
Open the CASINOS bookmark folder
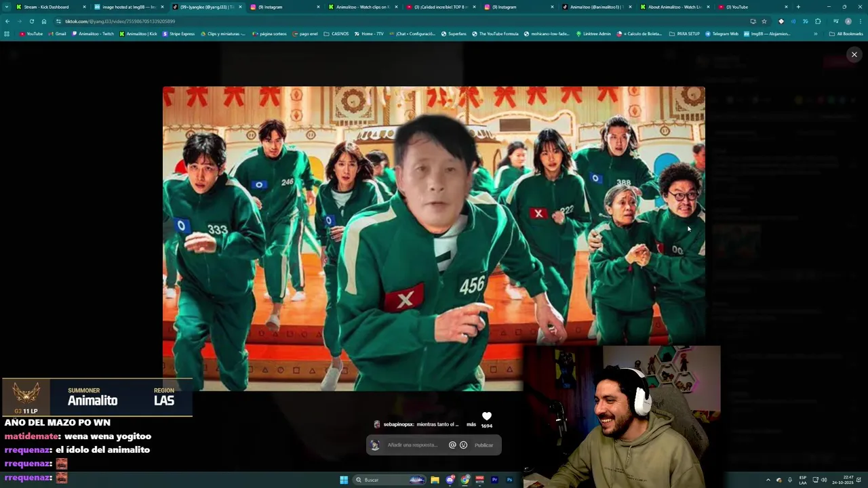click(x=336, y=33)
